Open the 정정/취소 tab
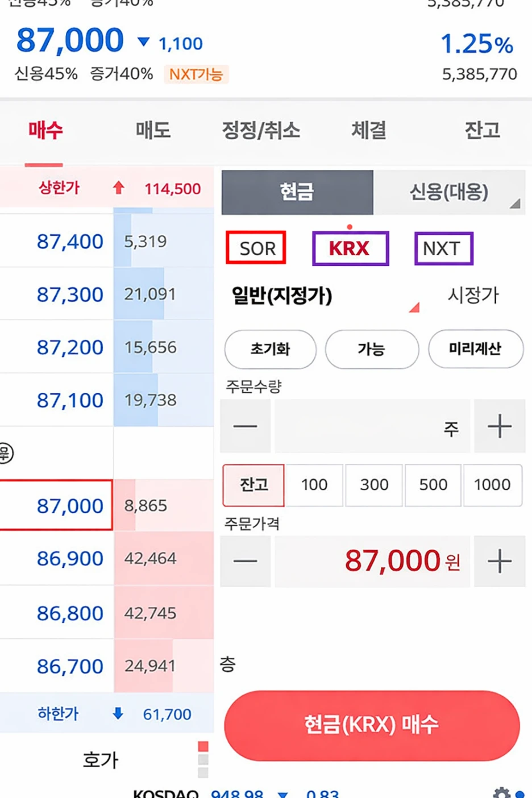Screen dimensions: 532x798 coord(260,130)
